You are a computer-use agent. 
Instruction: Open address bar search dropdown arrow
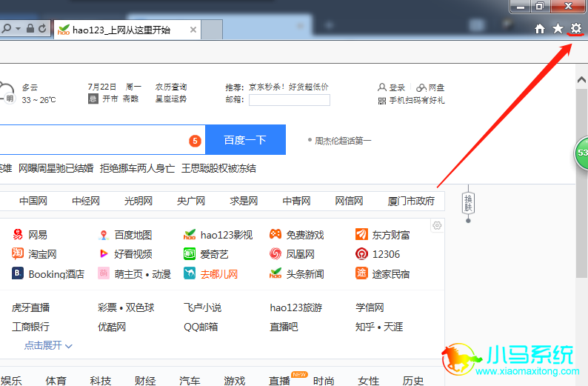tap(18, 28)
